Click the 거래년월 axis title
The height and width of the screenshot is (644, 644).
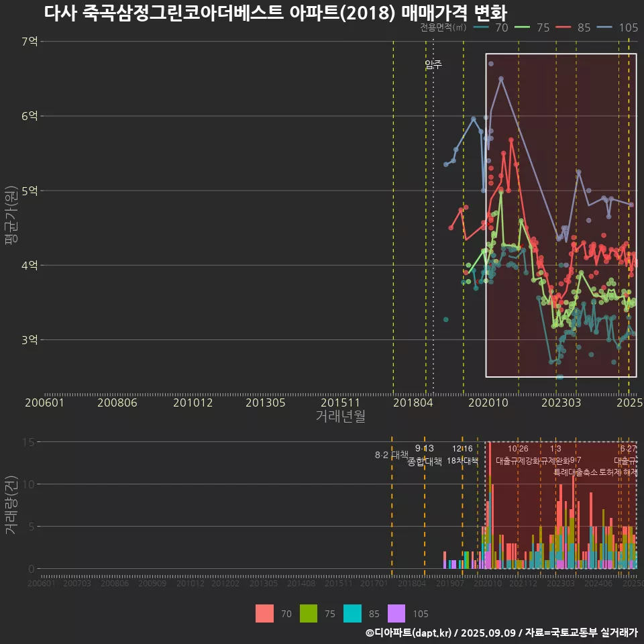[341, 416]
